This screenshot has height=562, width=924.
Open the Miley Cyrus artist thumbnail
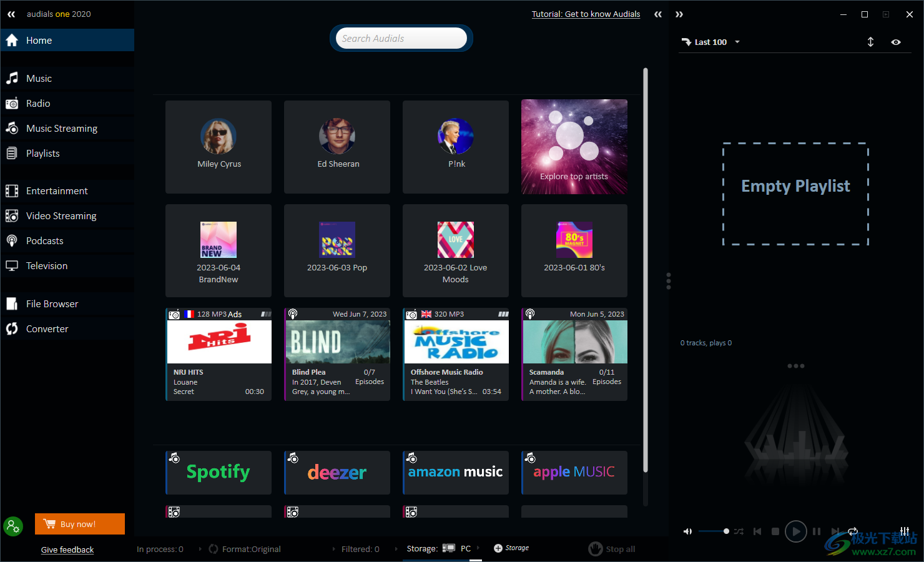click(219, 136)
